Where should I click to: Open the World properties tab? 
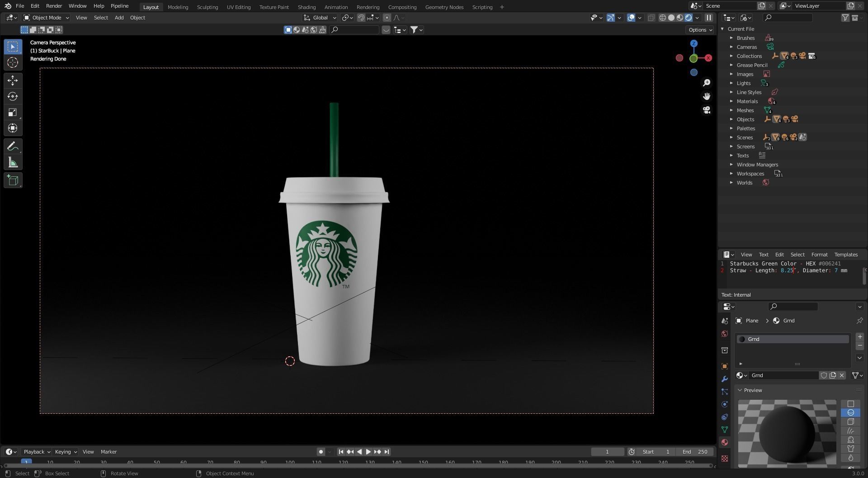click(x=725, y=334)
